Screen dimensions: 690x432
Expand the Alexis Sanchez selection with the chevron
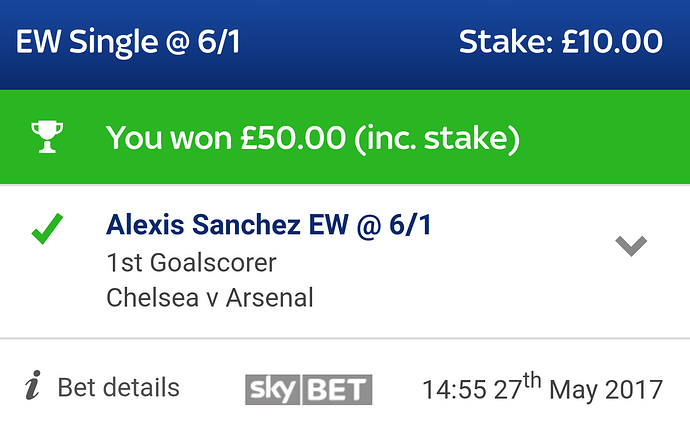pos(631,245)
